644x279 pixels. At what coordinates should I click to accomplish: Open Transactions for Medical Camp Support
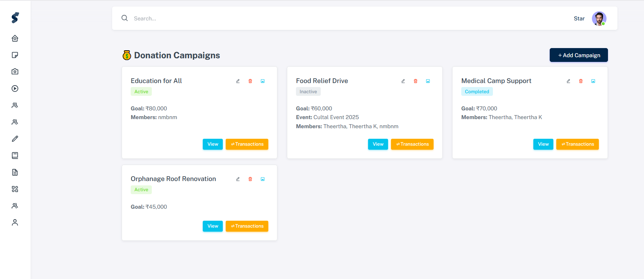[x=577, y=144]
